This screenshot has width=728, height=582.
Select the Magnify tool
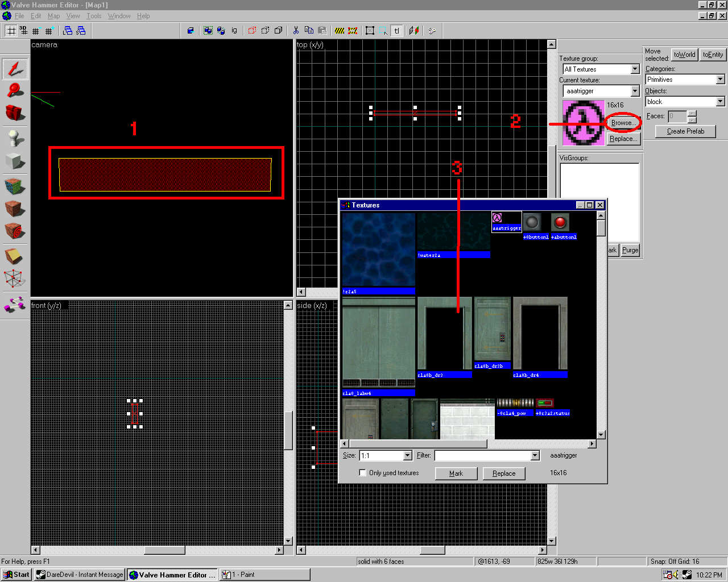point(15,90)
